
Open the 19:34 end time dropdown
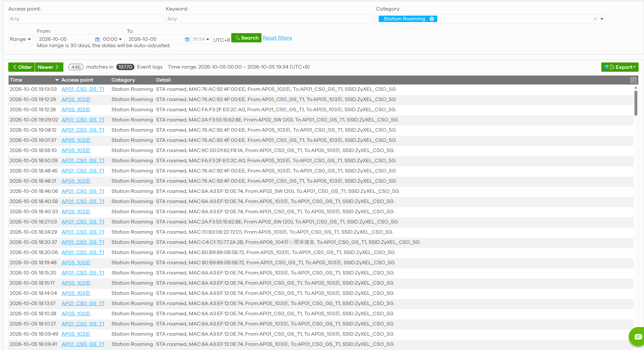pyautogui.click(x=201, y=39)
